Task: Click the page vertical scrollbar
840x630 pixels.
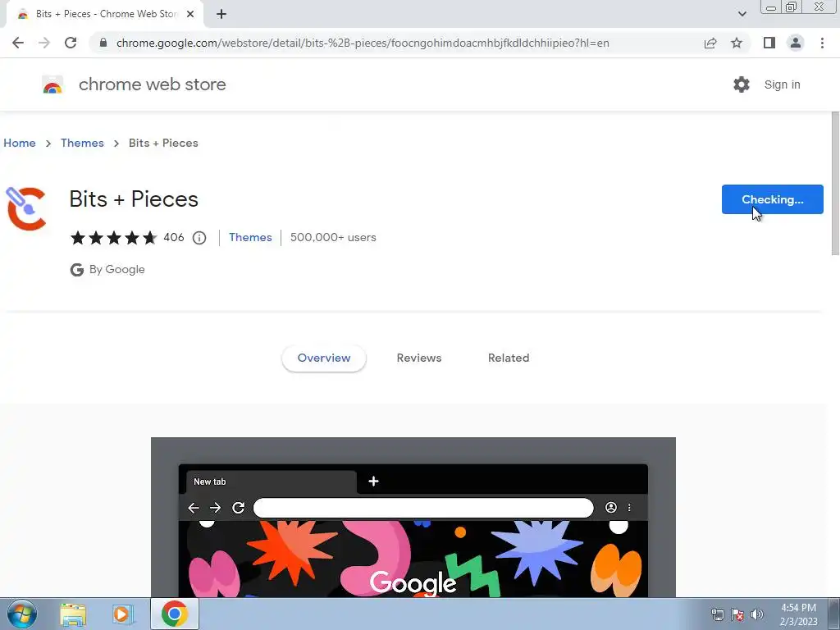Action: 834,183
